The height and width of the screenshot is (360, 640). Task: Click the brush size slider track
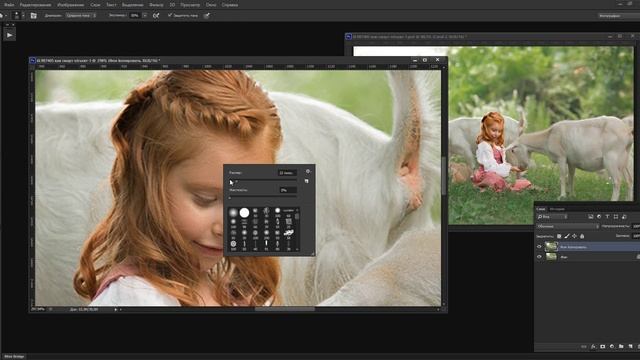263,181
